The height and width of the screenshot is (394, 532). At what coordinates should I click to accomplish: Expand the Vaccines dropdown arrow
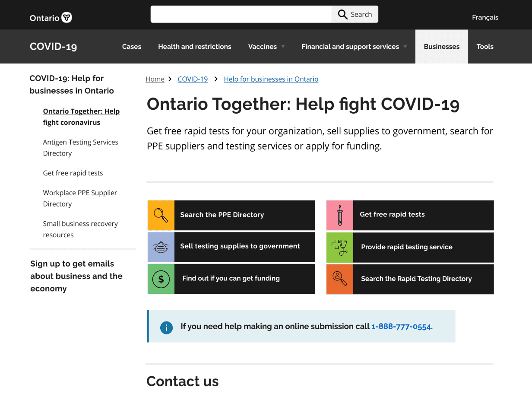point(283,46)
